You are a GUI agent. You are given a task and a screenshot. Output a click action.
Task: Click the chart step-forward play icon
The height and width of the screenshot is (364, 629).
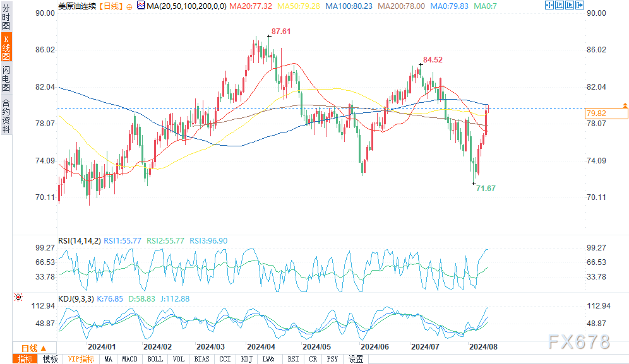pyautogui.click(x=569, y=5)
